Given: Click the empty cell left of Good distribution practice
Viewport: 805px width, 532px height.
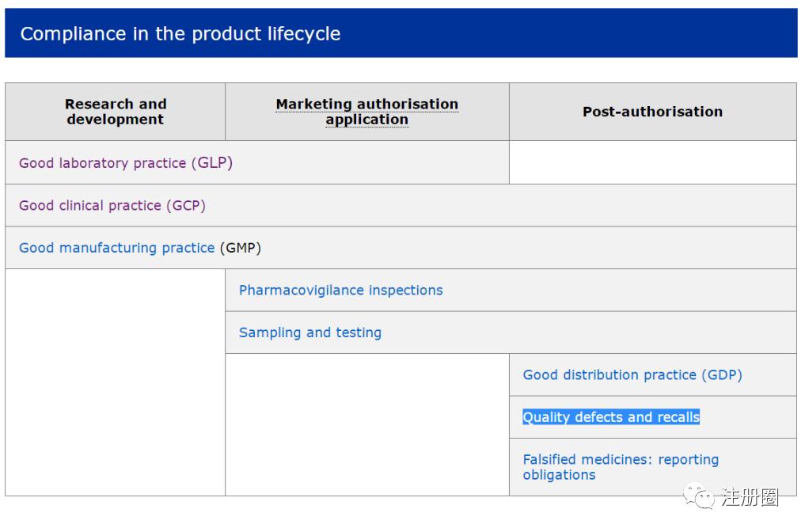Looking at the screenshot, I should pos(366,424).
